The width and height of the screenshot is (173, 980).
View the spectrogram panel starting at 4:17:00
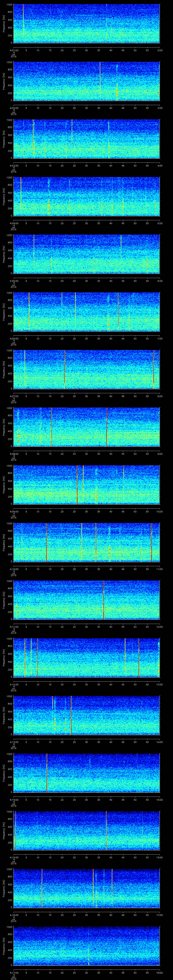(x=87, y=946)
